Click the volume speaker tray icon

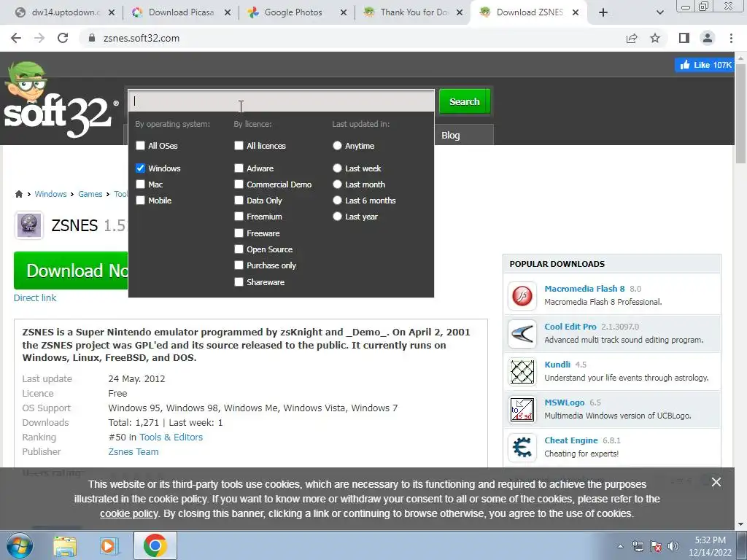673,546
